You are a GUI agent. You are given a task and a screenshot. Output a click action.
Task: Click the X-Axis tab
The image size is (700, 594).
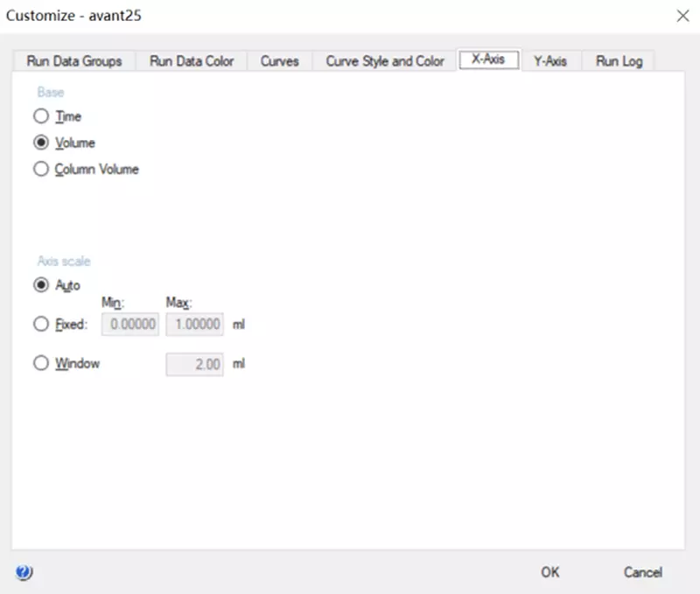(x=488, y=60)
